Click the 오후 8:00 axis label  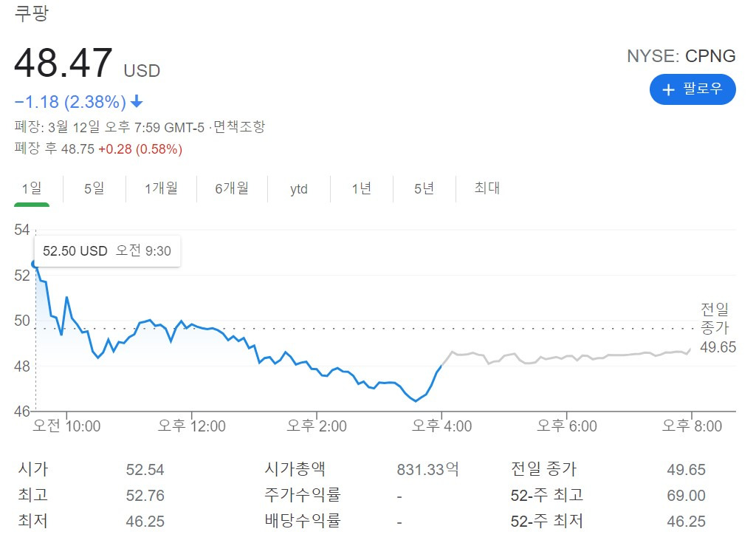[x=692, y=426]
